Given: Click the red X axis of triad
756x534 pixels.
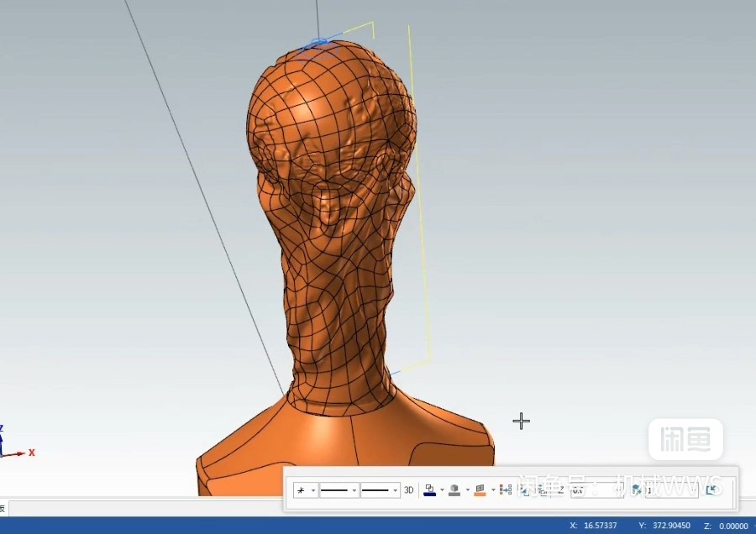Looking at the screenshot, I should pyautogui.click(x=19, y=453).
